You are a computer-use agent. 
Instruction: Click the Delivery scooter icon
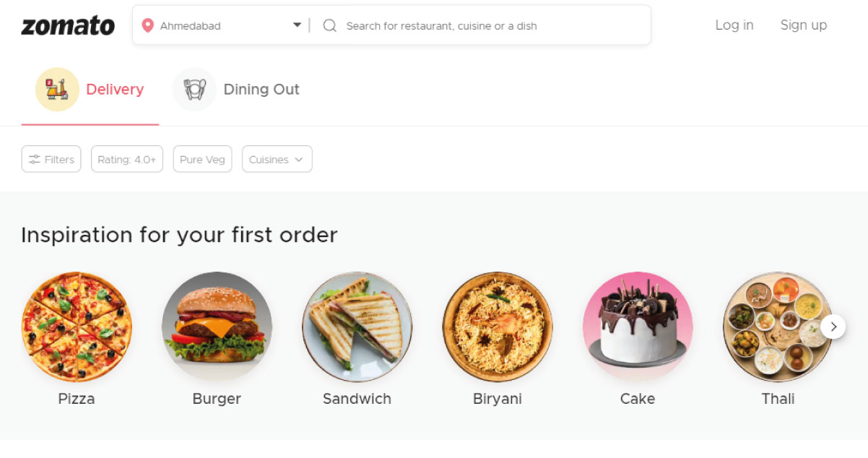[57, 90]
